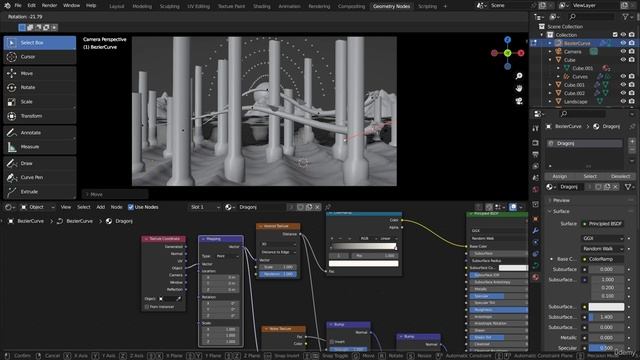Toggle Collection exclude checkbox in outliner
The width and height of the screenshot is (640, 360).
615,35
